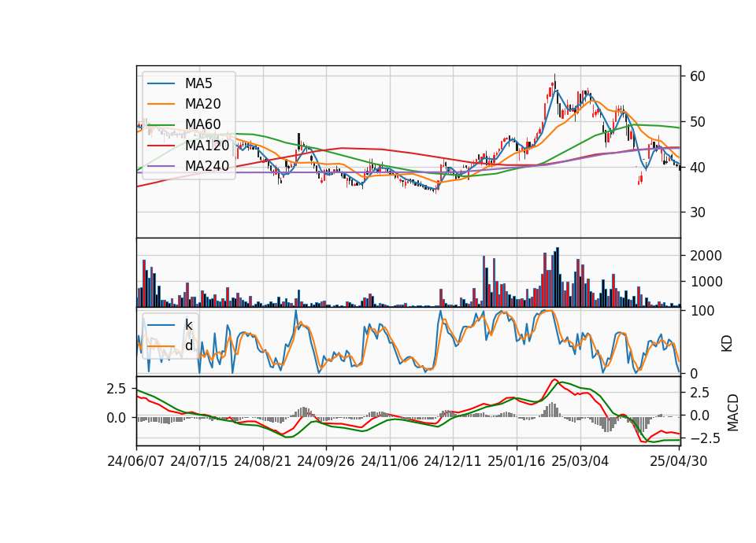Click the 'k' legend label in KD panel
This screenshot has width=756, height=543.
(x=188, y=325)
